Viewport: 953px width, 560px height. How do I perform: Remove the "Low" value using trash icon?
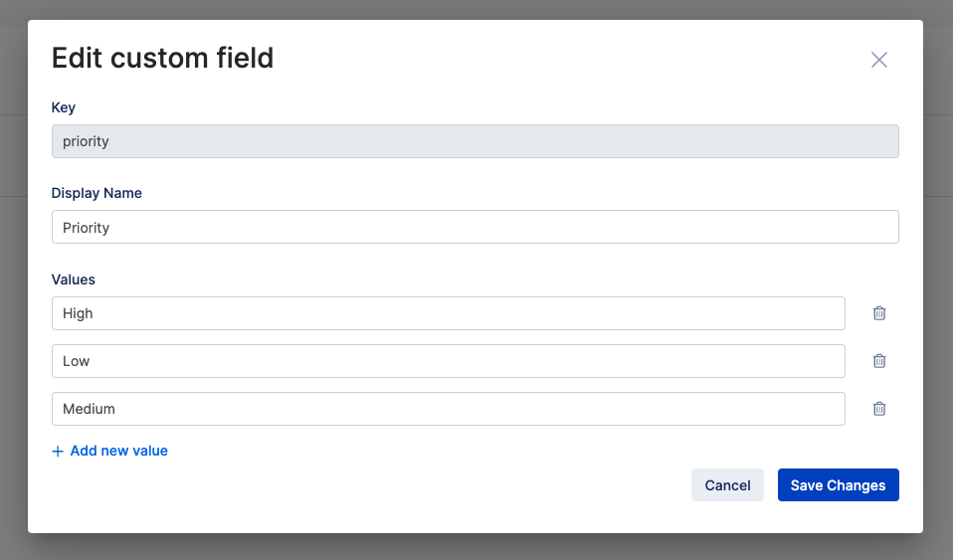pyautogui.click(x=879, y=361)
